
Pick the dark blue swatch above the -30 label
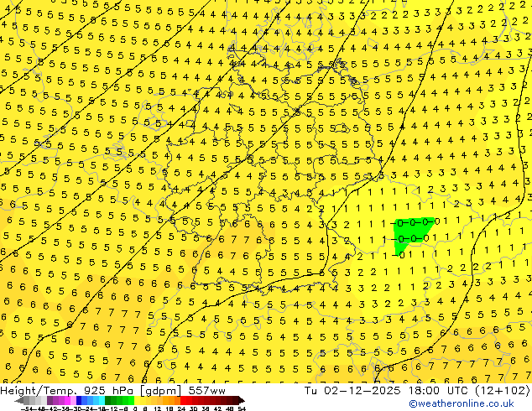point(79,400)
